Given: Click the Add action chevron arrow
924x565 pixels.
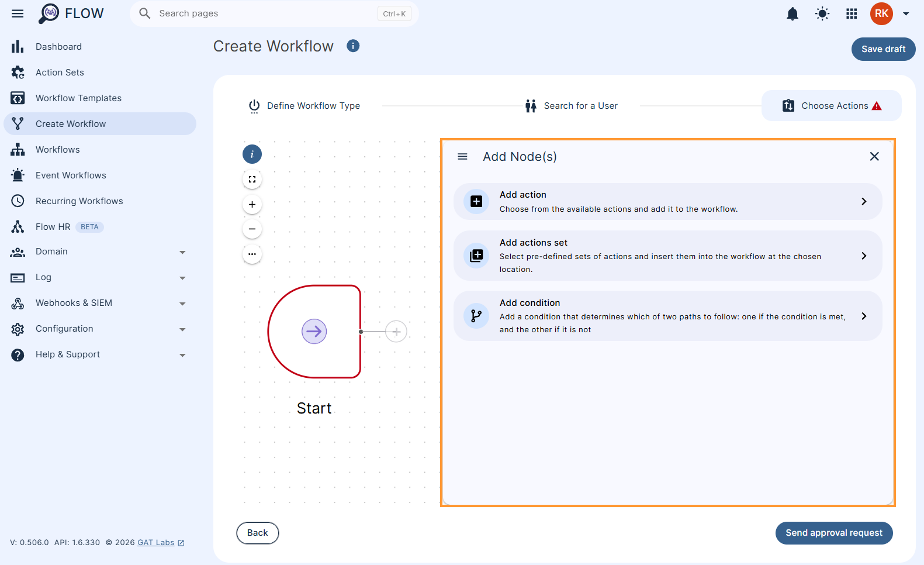Looking at the screenshot, I should (x=864, y=201).
